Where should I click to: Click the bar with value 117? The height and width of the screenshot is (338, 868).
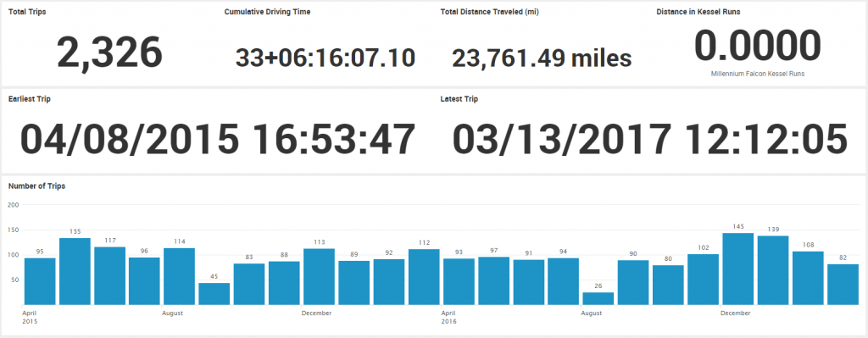[109, 276]
